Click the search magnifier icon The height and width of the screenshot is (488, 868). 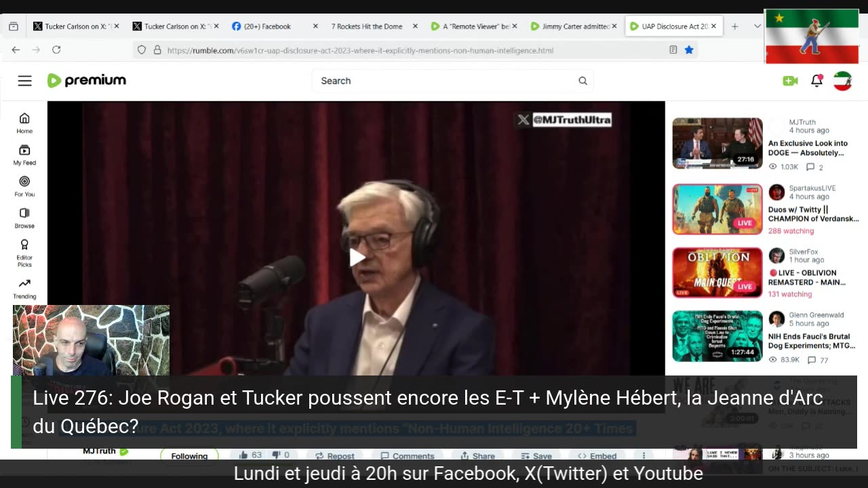tap(583, 81)
